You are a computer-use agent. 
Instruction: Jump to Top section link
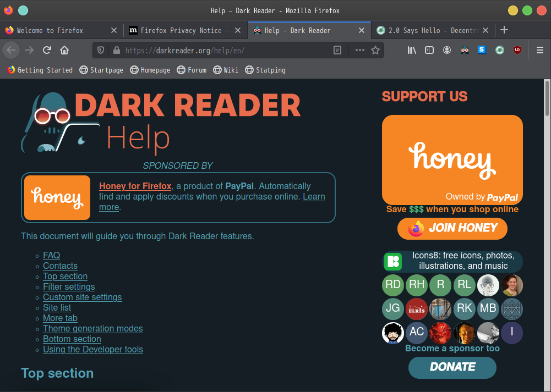click(x=66, y=276)
